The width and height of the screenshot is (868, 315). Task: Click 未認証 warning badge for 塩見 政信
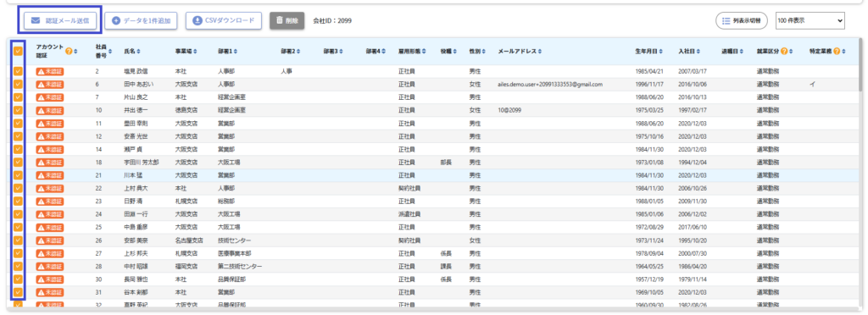(50, 71)
